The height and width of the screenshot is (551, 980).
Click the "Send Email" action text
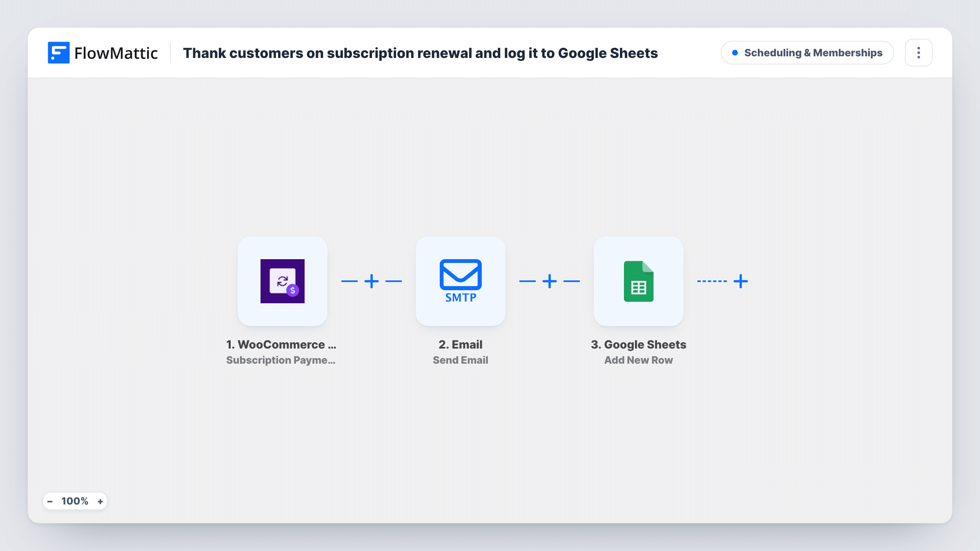tap(461, 360)
